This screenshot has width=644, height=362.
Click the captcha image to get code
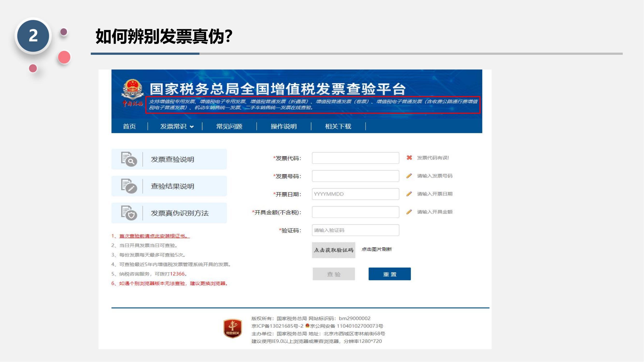(333, 250)
